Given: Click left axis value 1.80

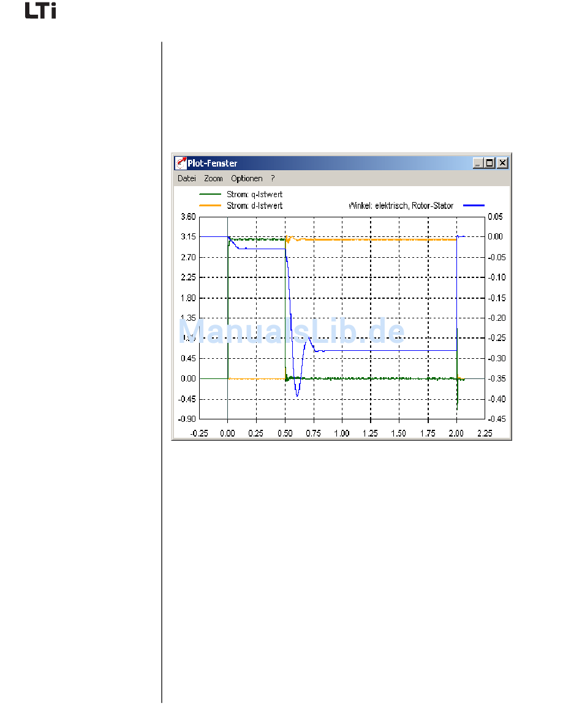Looking at the screenshot, I should click(x=188, y=298).
